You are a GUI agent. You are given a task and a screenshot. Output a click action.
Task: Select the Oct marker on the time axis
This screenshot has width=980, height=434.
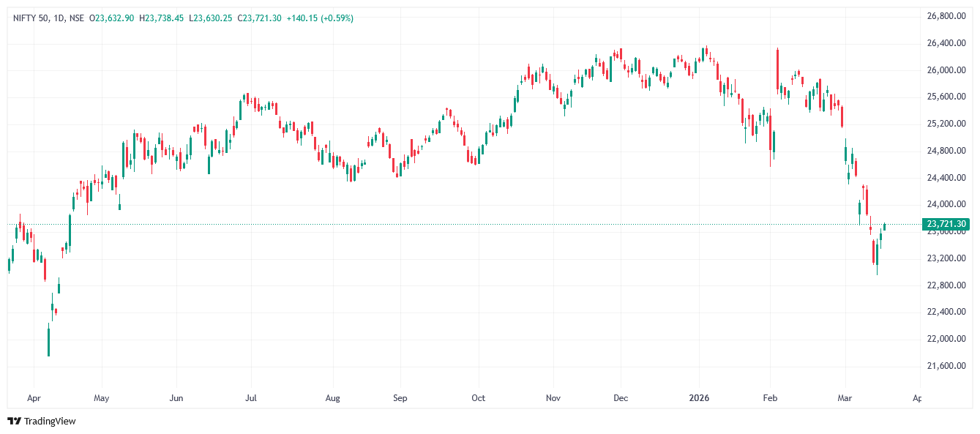coord(478,399)
